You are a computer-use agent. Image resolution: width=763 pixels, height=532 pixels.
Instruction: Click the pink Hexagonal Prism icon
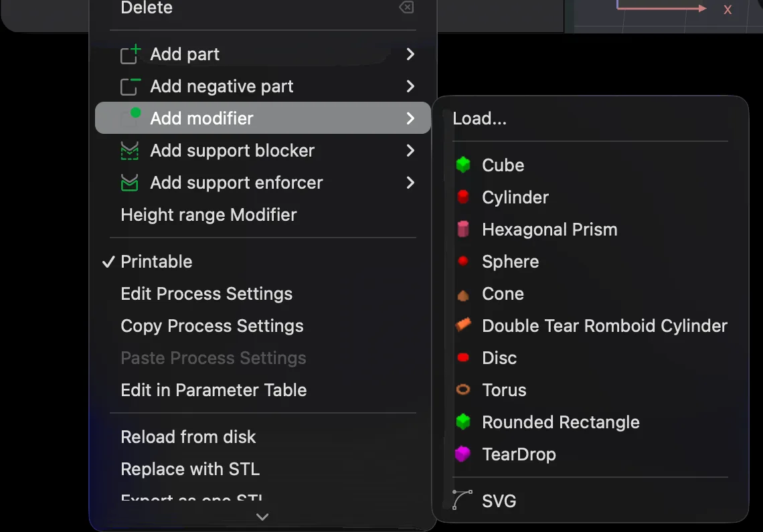[x=463, y=230]
